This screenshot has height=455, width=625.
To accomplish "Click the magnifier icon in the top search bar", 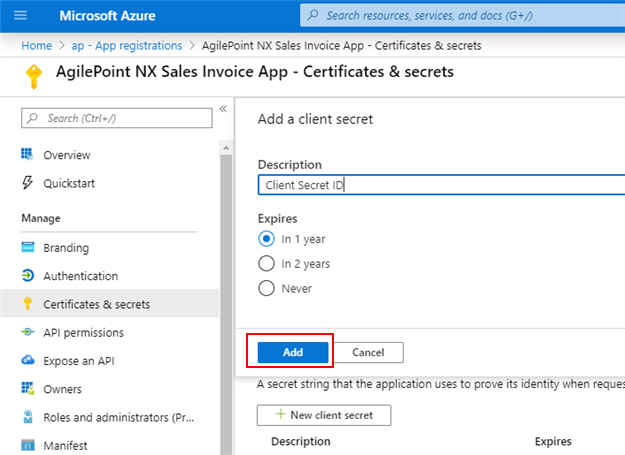I will pos(313,16).
